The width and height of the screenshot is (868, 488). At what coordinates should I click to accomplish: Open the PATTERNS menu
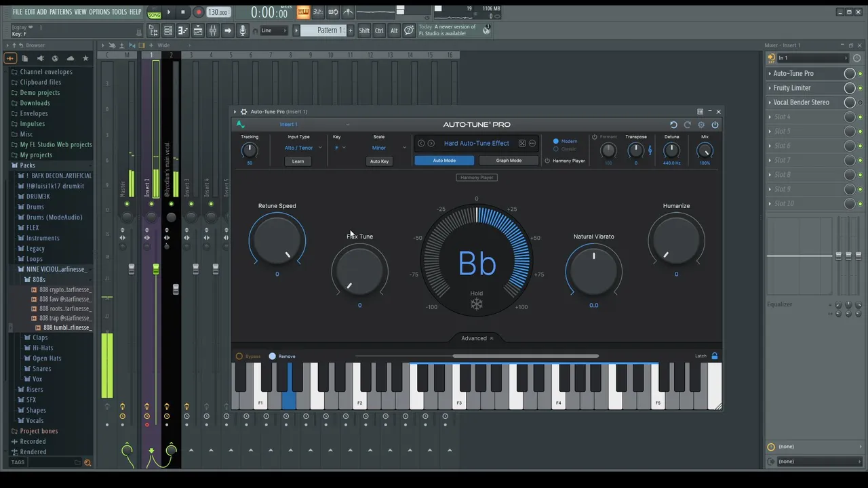(x=60, y=12)
